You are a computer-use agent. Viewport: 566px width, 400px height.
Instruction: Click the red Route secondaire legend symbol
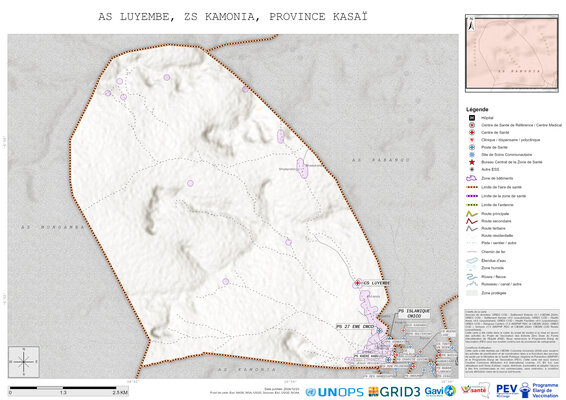point(471,221)
